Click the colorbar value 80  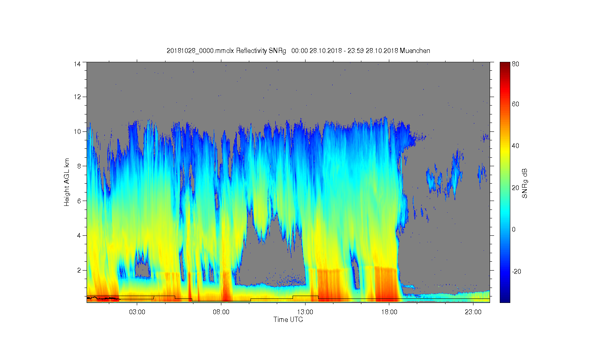(x=516, y=64)
